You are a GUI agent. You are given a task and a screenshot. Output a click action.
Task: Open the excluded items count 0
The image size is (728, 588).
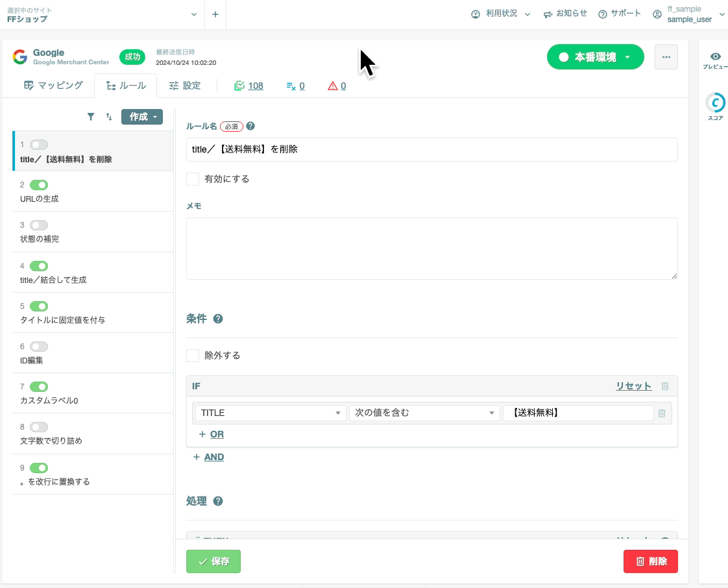[296, 86]
